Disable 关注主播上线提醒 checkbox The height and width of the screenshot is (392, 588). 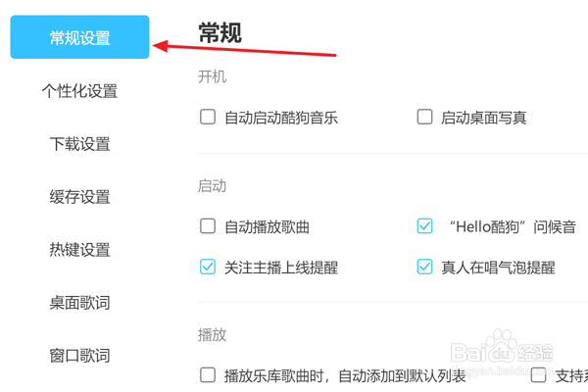[x=208, y=267]
